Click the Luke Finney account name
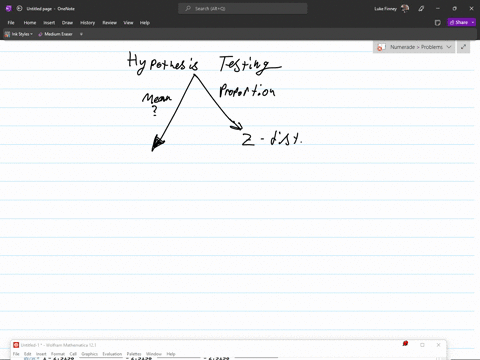The height and width of the screenshot is (360, 480). pyautogui.click(x=385, y=9)
